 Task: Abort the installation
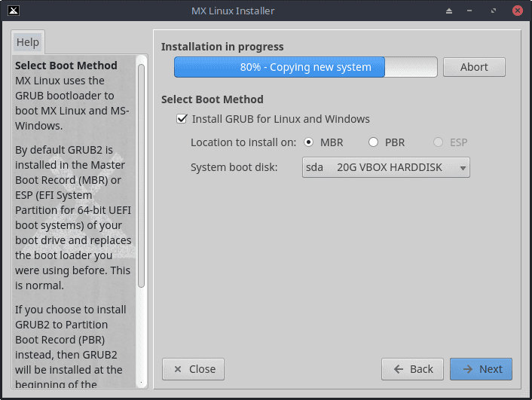pyautogui.click(x=474, y=67)
